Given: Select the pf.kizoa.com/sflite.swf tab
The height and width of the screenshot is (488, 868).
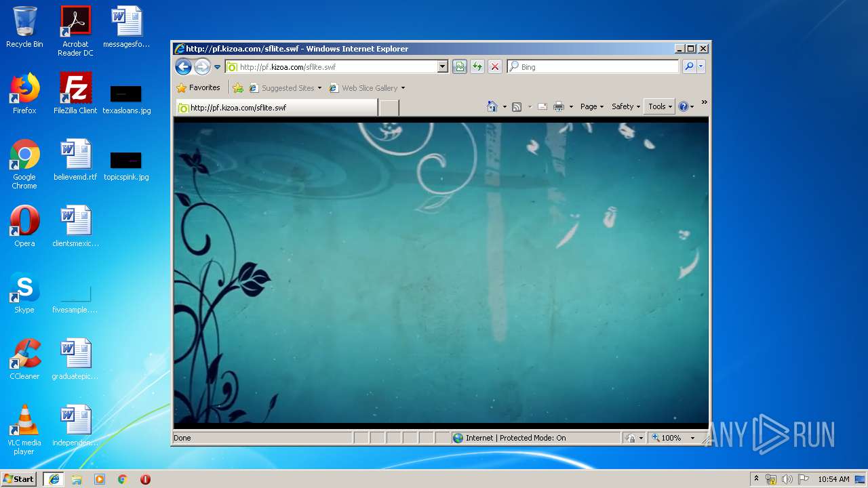Looking at the screenshot, I should [276, 108].
